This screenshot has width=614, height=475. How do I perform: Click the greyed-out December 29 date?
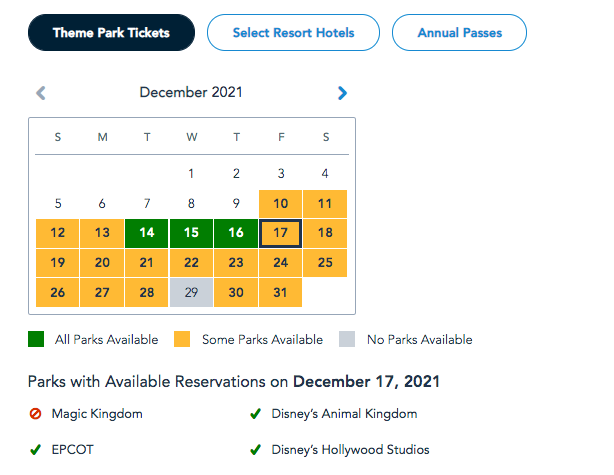(191, 292)
